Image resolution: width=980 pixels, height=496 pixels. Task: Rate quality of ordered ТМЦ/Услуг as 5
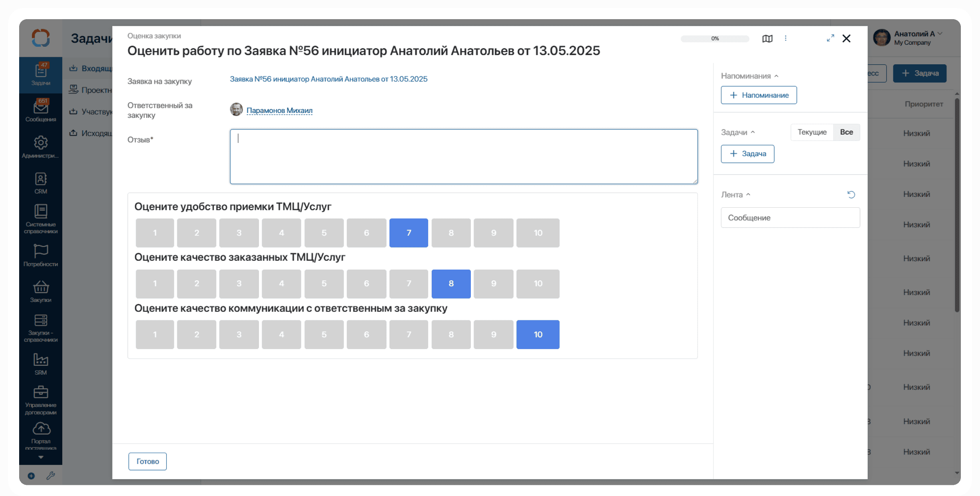coord(324,284)
